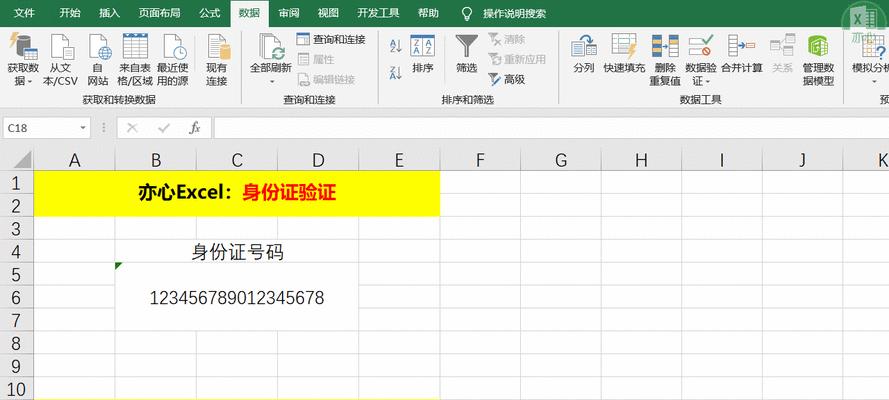The height and width of the screenshot is (400, 889).
Task: Select row 10 header
Action: coord(16,389)
